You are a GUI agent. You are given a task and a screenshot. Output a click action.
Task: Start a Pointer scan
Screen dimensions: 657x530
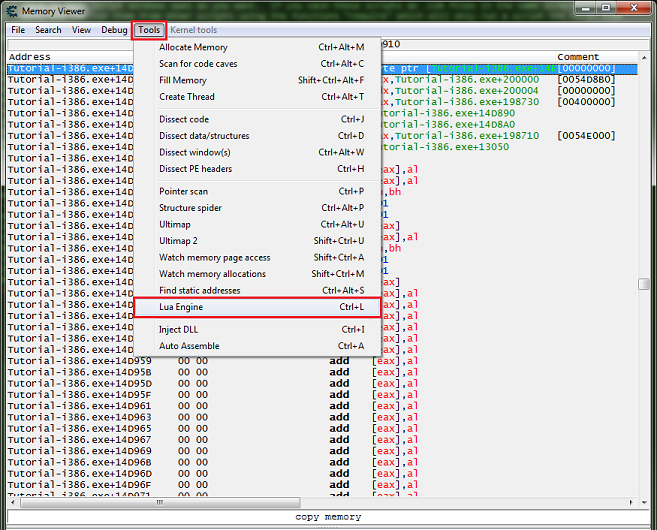point(184,191)
